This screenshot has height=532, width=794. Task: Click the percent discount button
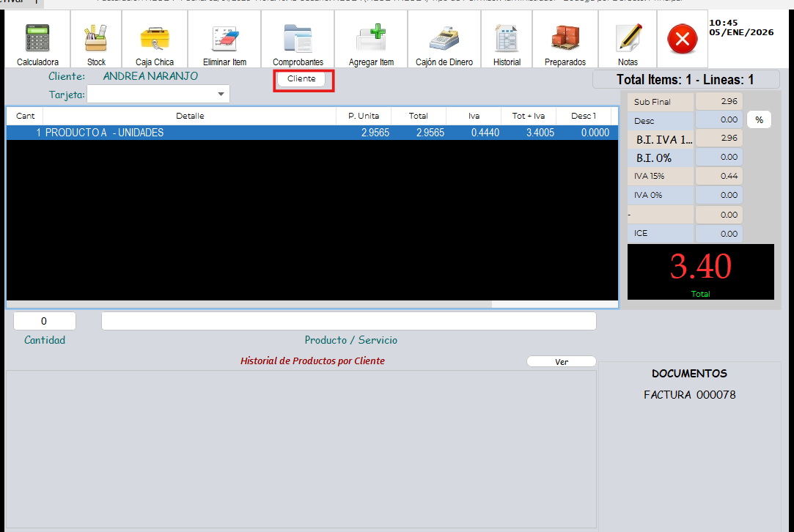(x=759, y=120)
